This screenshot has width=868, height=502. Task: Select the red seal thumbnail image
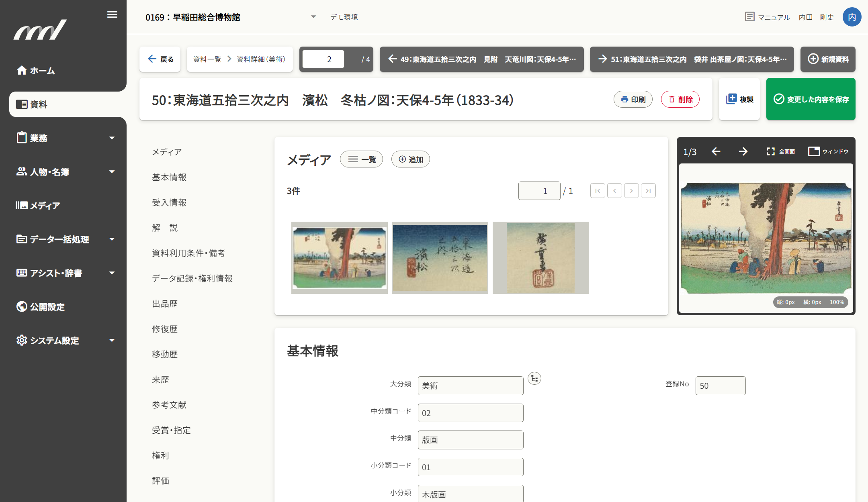point(540,258)
